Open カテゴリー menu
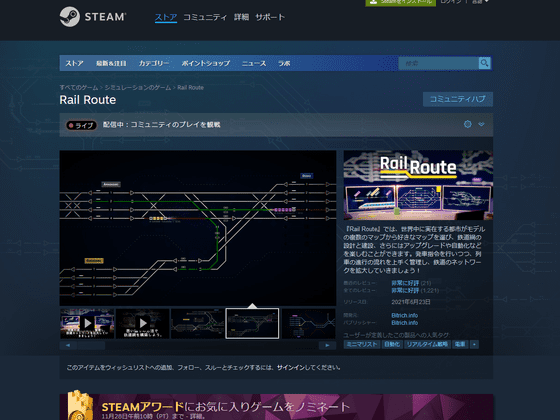Screen dimensions: 560x420 pyautogui.click(x=154, y=63)
